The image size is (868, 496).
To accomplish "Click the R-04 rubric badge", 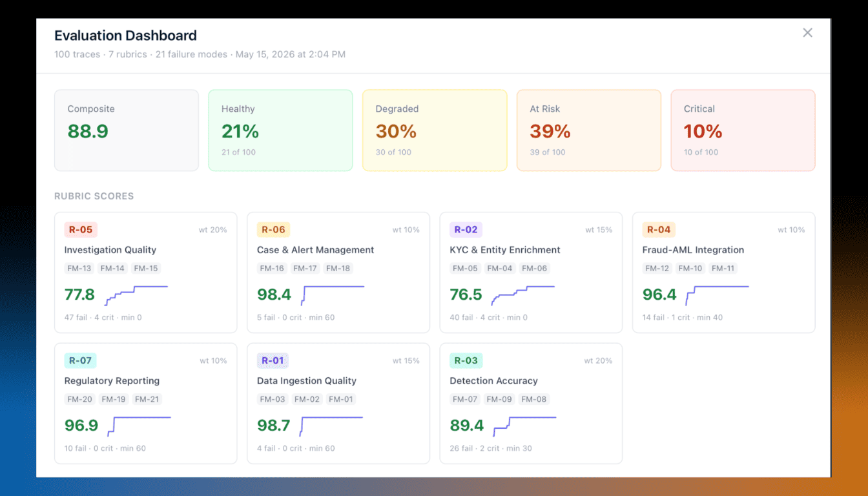I will 659,229.
